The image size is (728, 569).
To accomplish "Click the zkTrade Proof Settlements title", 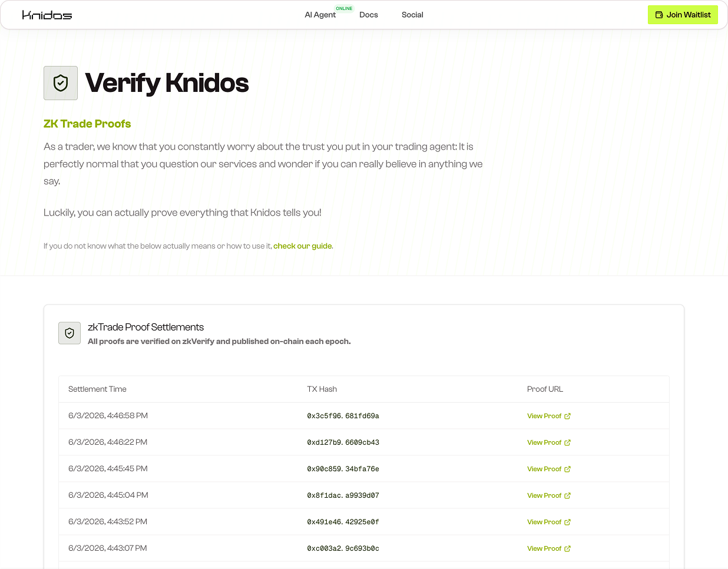I will click(145, 327).
